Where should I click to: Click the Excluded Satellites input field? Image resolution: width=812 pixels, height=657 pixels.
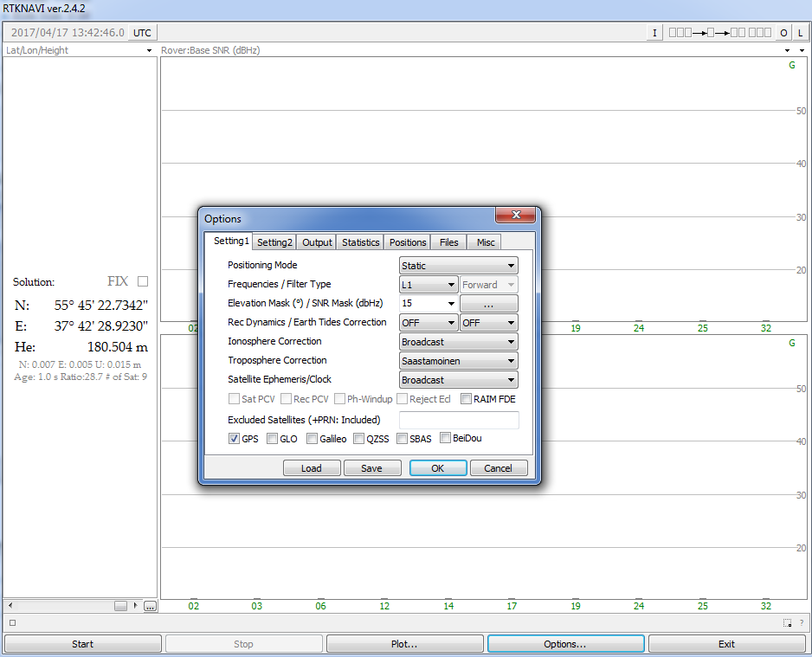pyautogui.click(x=458, y=420)
